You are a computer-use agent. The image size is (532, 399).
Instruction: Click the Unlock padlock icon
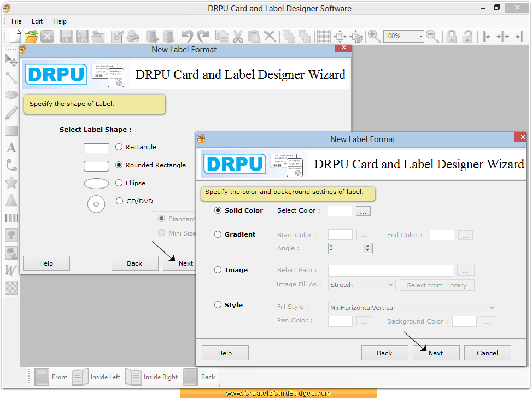point(467,36)
